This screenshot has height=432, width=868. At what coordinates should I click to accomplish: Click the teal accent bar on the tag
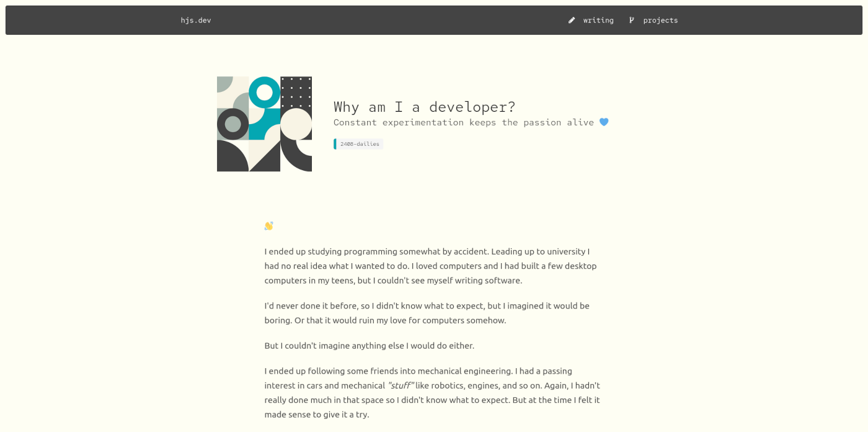click(335, 144)
